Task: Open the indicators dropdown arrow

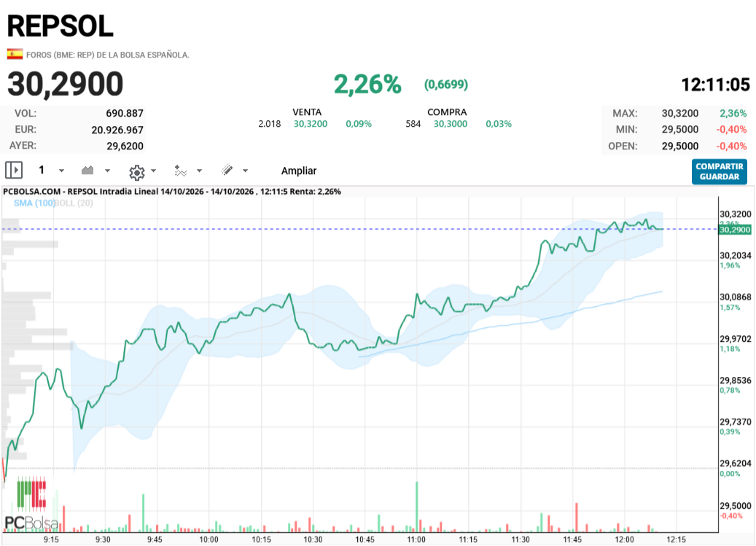Action: point(199,171)
